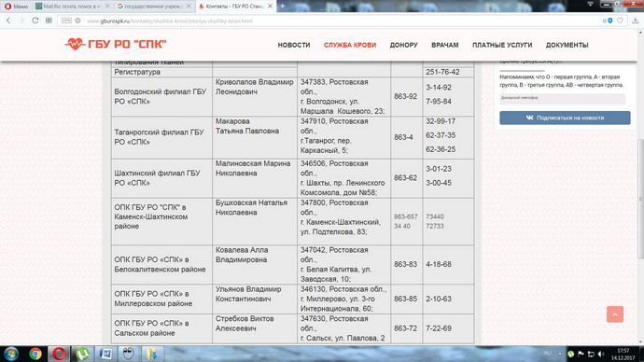This screenshot has height=362, width=644.
Task: Select Ковалева Алла Владимировна name
Action: pyautogui.click(x=242, y=255)
